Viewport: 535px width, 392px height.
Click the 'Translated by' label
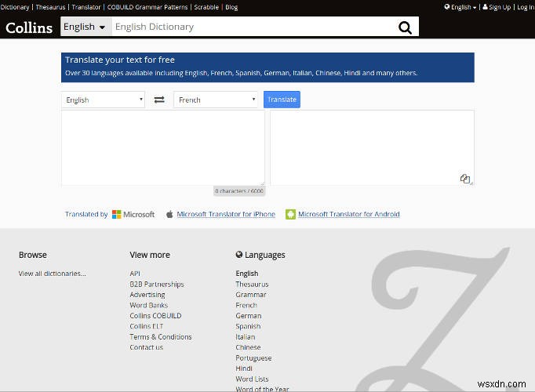[x=86, y=214]
